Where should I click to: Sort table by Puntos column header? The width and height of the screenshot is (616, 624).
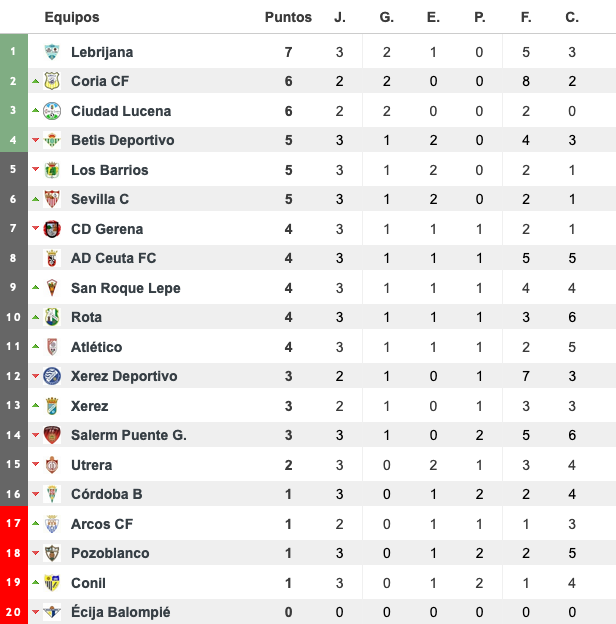point(288,17)
